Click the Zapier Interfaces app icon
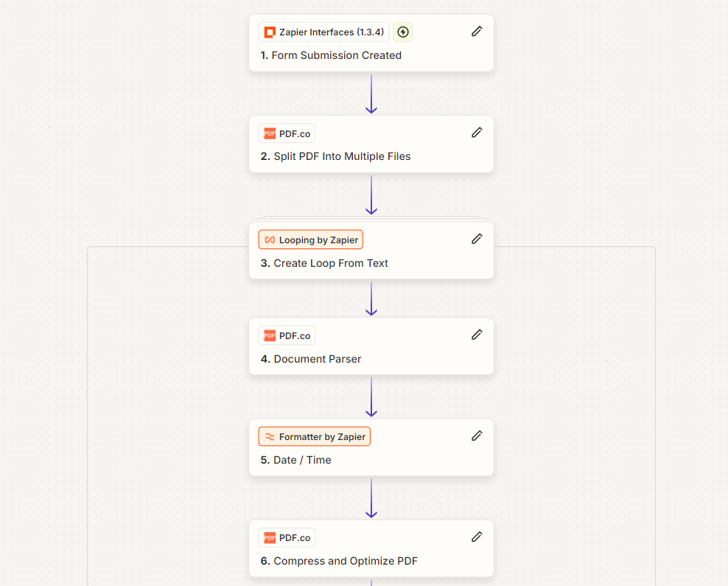This screenshot has height=586, width=728. click(270, 32)
